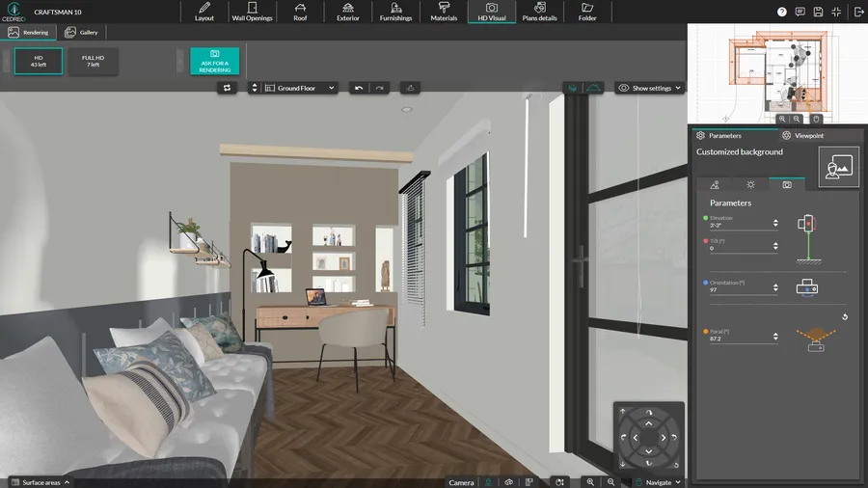This screenshot has height=488, width=868.
Task: Switch to the Rendering tab
Action: [x=28, y=32]
